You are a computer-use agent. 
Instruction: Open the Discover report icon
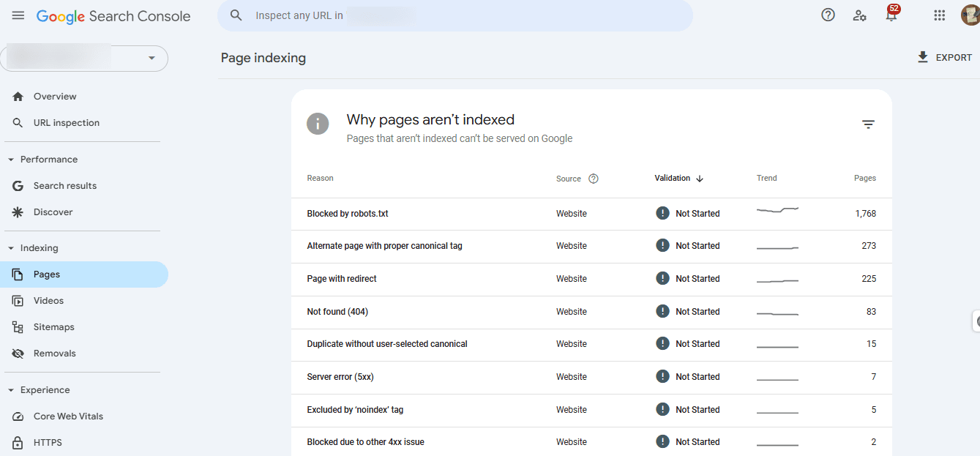point(18,212)
